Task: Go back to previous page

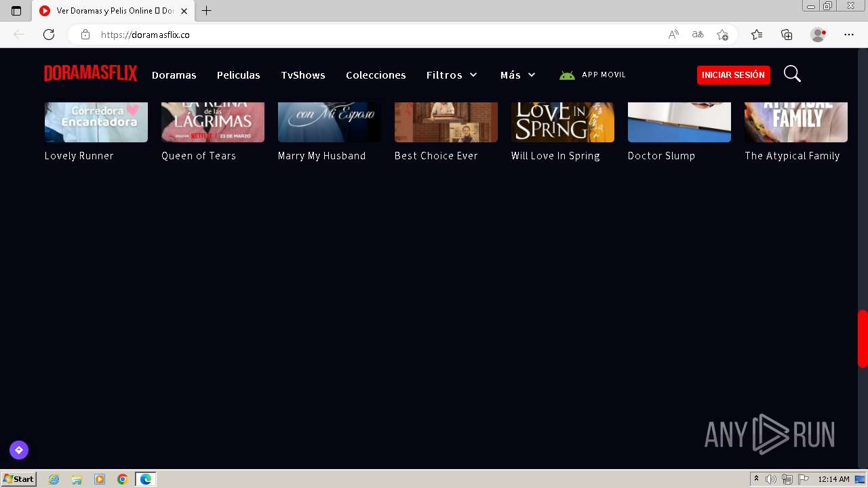Action: pyautogui.click(x=19, y=35)
